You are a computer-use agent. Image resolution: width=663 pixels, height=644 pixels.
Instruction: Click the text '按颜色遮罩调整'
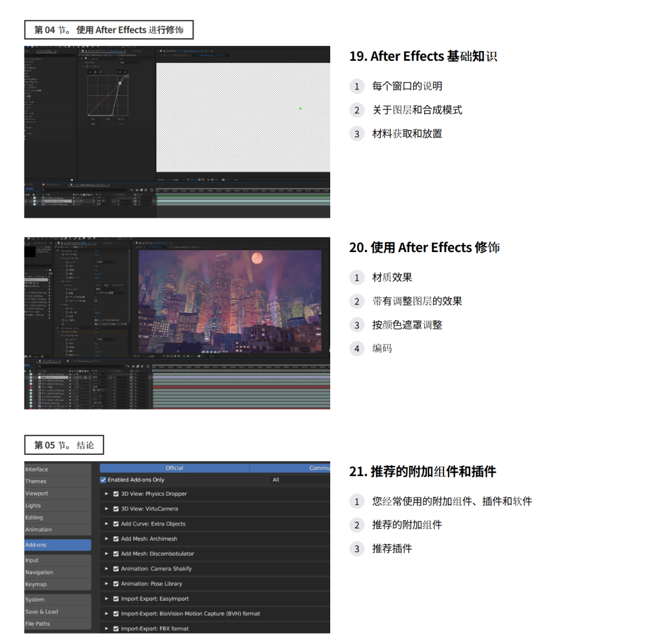407,325
